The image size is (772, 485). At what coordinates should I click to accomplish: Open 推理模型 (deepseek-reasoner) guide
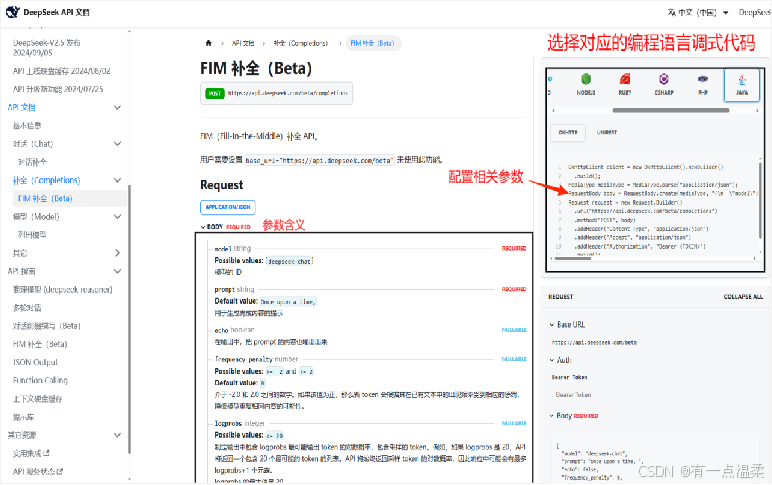[63, 290]
